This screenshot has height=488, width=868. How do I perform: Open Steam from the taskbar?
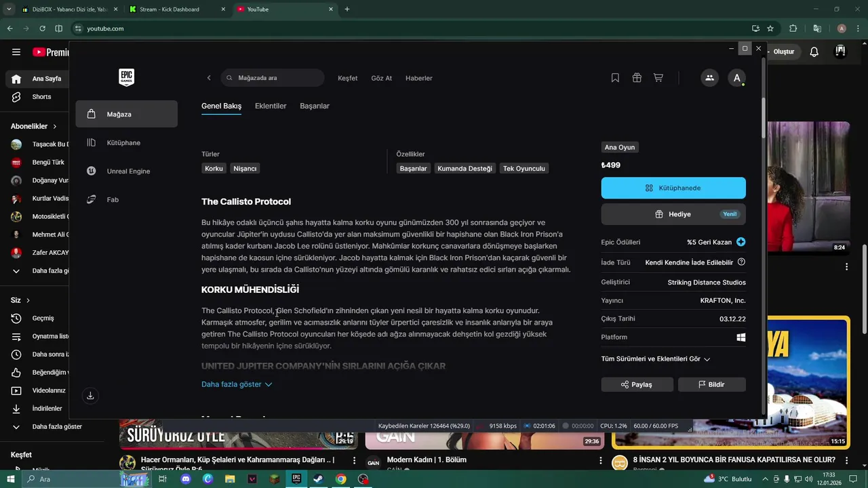pos(317,479)
